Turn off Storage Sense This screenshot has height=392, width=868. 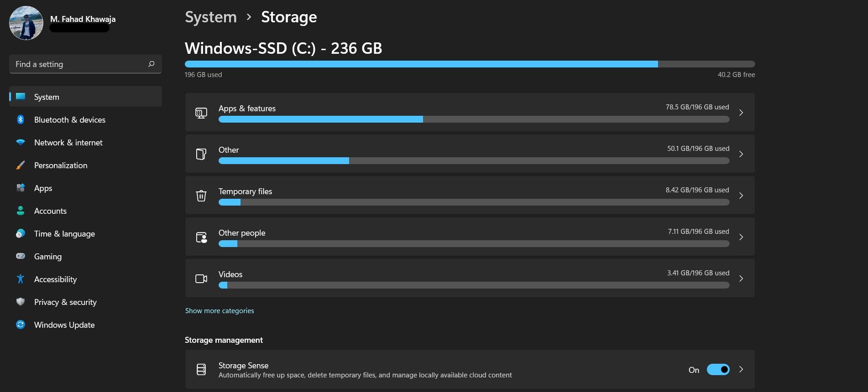pos(718,370)
